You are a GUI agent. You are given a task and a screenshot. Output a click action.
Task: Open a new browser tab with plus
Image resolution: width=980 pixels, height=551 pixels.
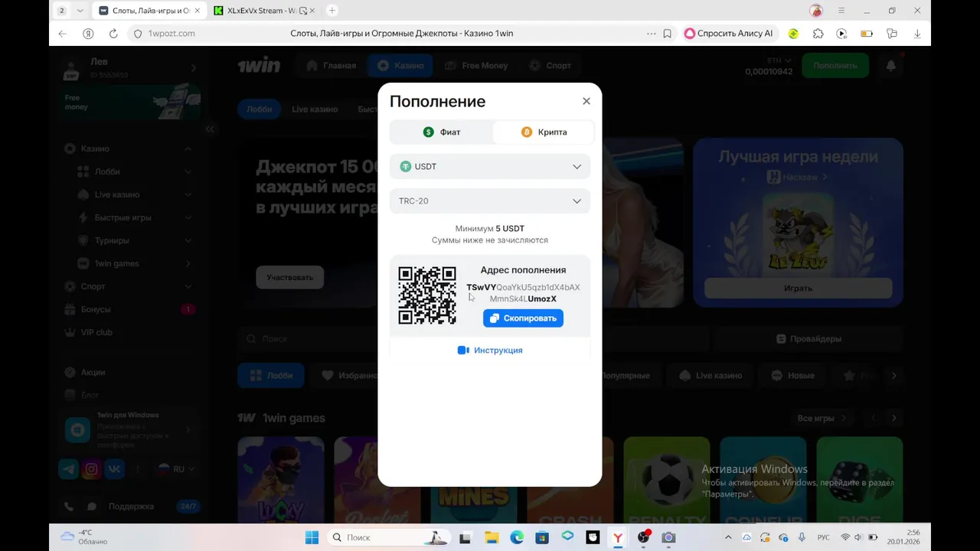click(332, 11)
